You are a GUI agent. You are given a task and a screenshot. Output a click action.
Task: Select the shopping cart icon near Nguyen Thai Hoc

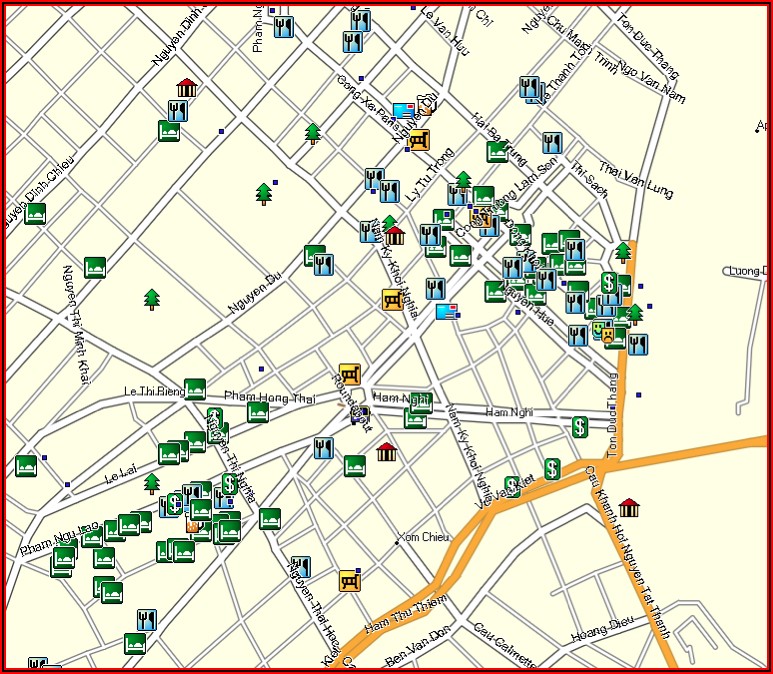(349, 581)
